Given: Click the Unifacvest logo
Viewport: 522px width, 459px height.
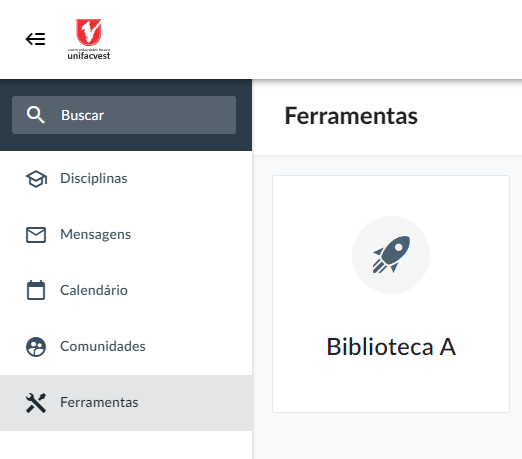Looking at the screenshot, I should click(89, 39).
